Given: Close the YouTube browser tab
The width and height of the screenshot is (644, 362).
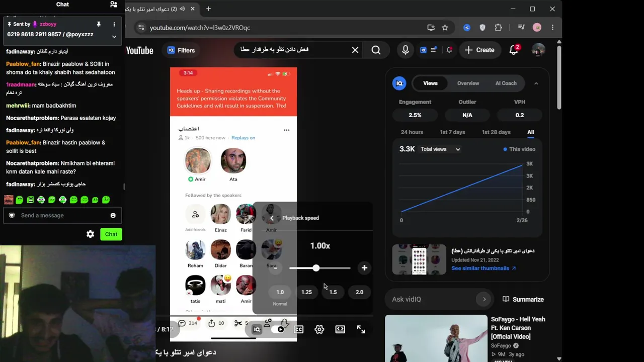Looking at the screenshot, I should click(193, 9).
